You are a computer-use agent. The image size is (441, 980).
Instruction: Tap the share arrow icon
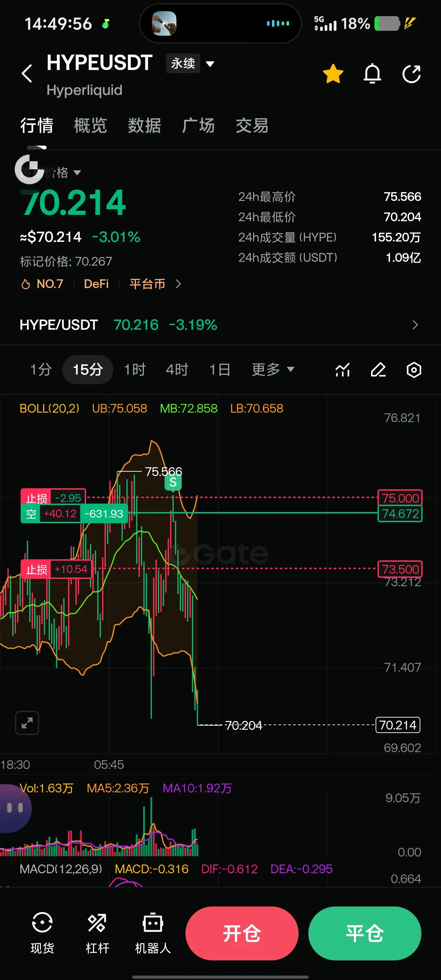(412, 74)
